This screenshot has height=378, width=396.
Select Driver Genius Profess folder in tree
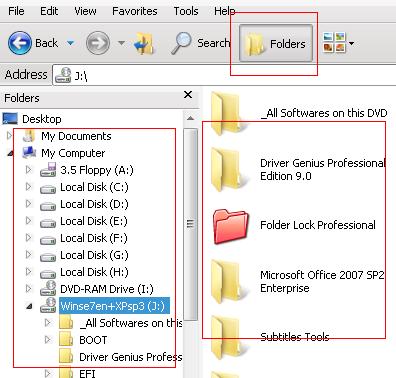pos(131,357)
